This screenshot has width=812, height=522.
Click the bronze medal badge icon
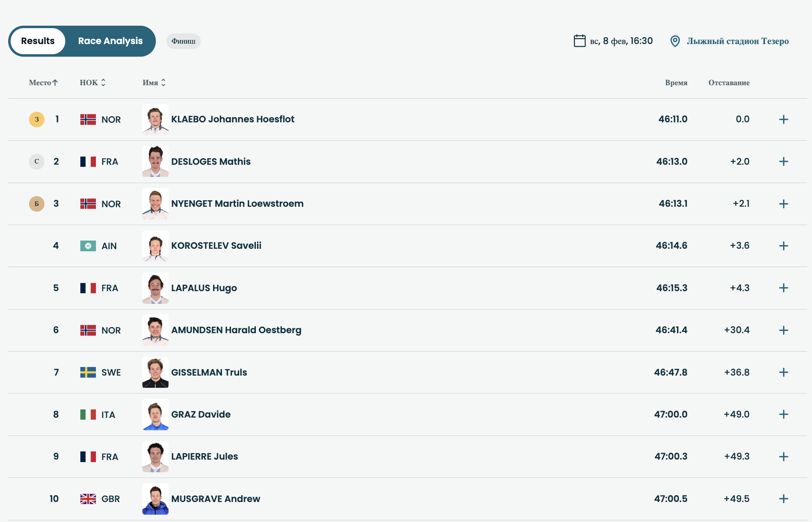point(37,204)
